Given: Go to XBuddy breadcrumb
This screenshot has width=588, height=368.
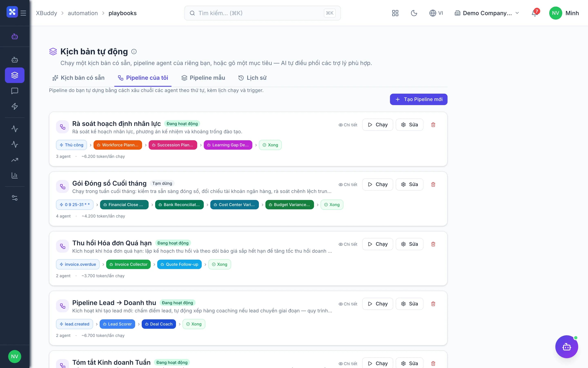Looking at the screenshot, I should [47, 13].
